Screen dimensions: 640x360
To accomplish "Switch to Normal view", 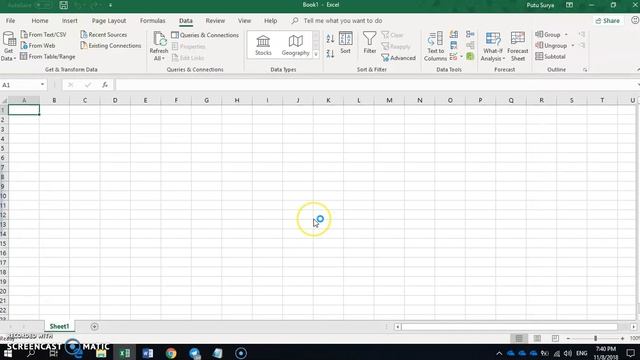I will 519,338.
